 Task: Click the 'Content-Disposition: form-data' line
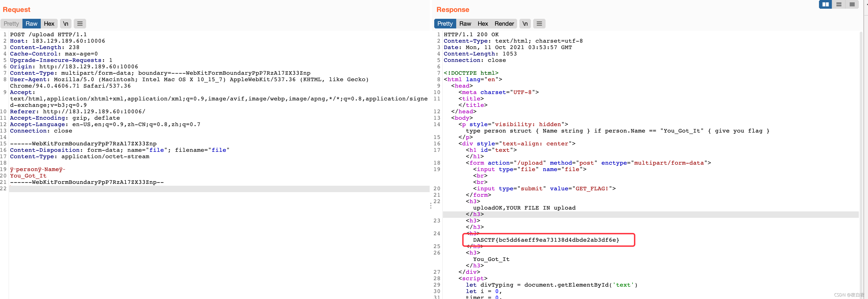coord(120,150)
